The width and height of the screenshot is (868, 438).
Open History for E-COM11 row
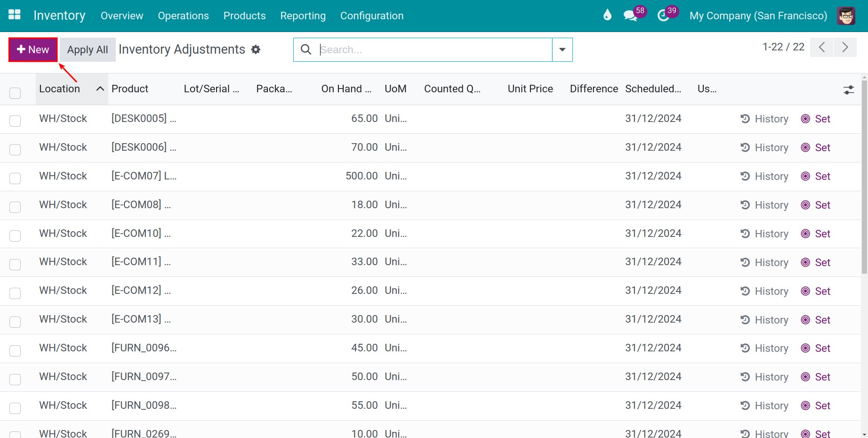point(764,262)
